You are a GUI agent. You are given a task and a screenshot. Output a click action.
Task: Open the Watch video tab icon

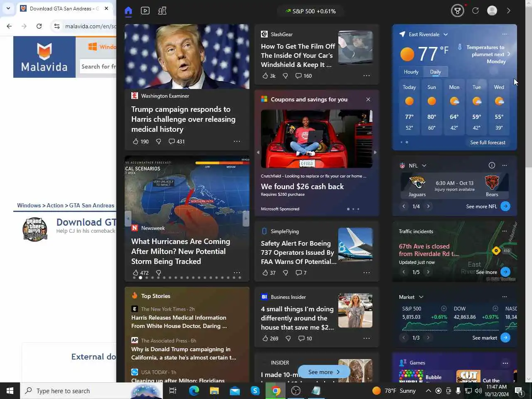(145, 11)
